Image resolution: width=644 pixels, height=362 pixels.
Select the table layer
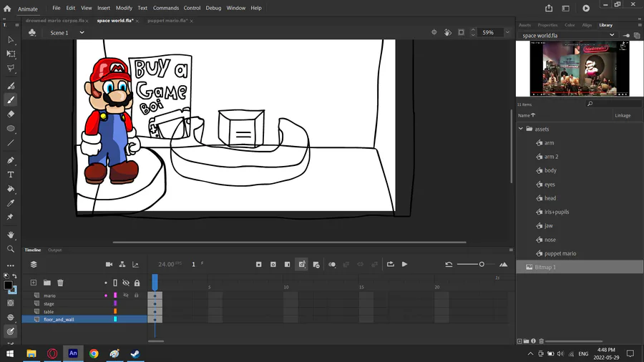[49, 311]
